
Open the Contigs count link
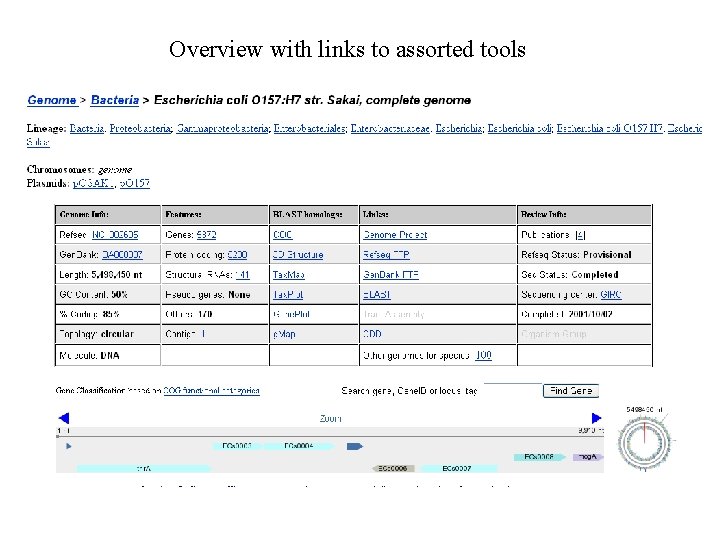click(x=202, y=334)
